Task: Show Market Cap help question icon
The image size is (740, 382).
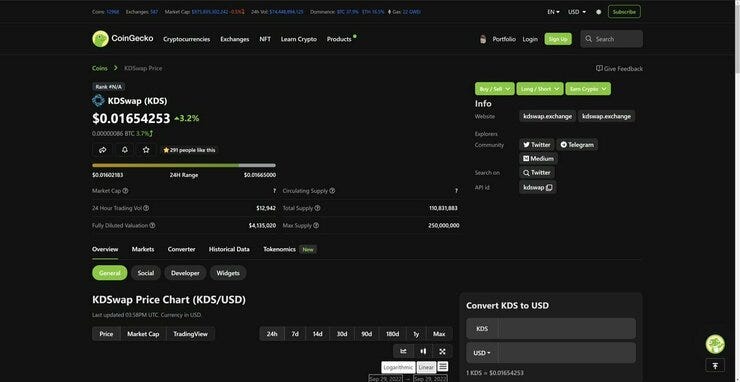Action: pyautogui.click(x=125, y=191)
